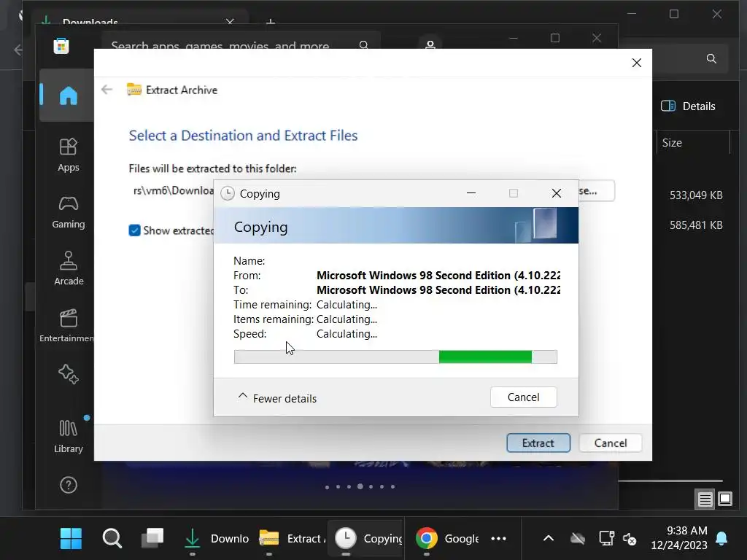
Task: Cancel the Copying operation
Action: [x=523, y=397]
